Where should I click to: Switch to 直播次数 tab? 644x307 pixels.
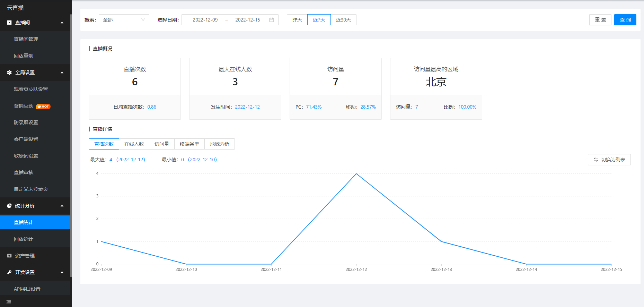[104, 144]
